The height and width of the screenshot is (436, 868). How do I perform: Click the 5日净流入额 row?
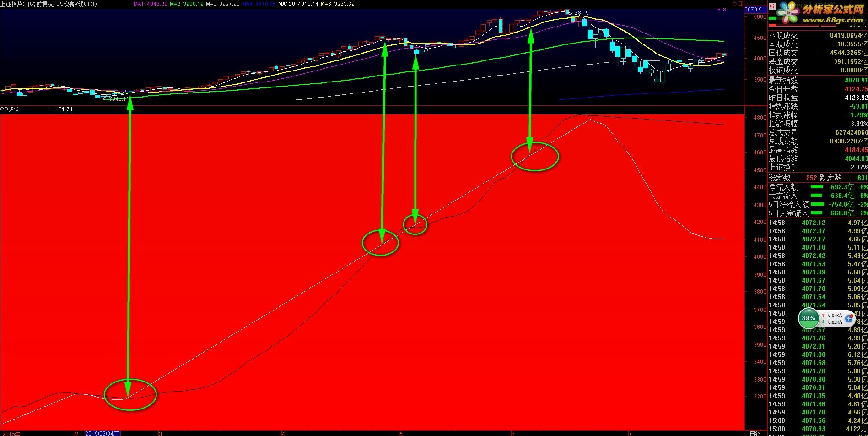(x=818, y=204)
